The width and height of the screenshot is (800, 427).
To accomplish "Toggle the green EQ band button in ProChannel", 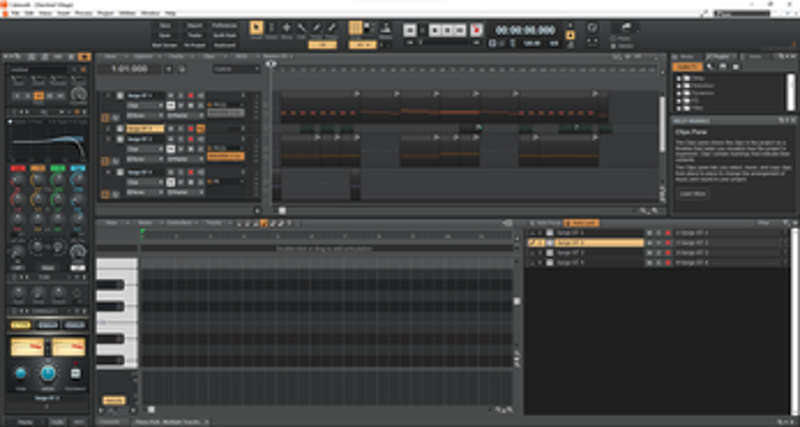I will (x=58, y=168).
